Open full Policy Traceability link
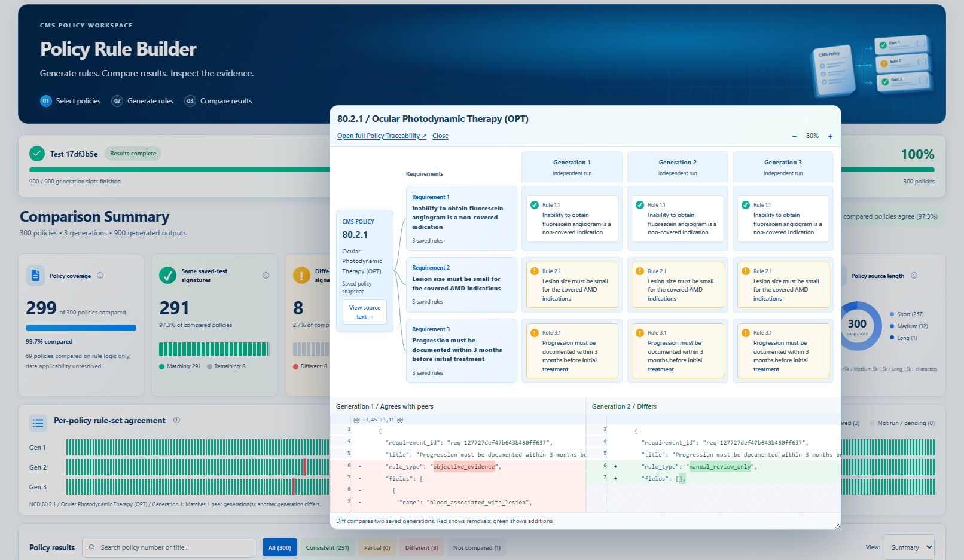Image resolution: width=964 pixels, height=560 pixels. tap(382, 136)
